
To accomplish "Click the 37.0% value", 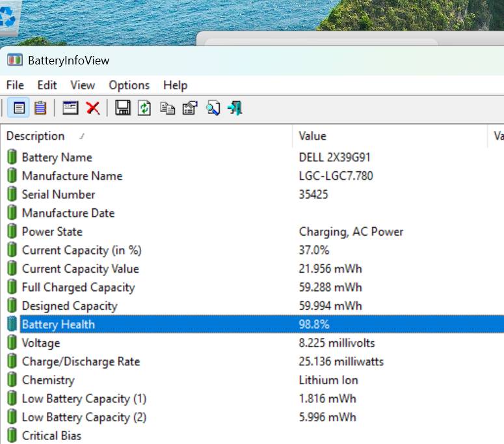I will [314, 250].
